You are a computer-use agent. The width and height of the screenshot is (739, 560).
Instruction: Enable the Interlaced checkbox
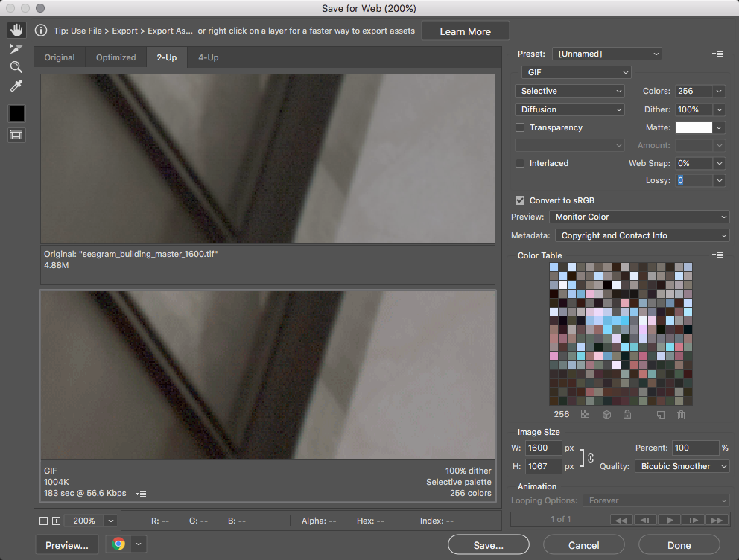click(x=520, y=163)
